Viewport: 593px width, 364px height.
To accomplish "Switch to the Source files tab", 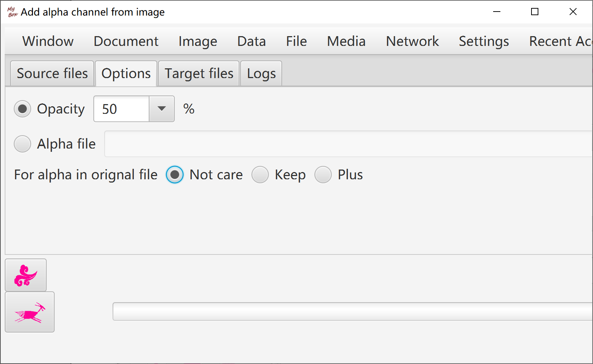I will pos(52,73).
